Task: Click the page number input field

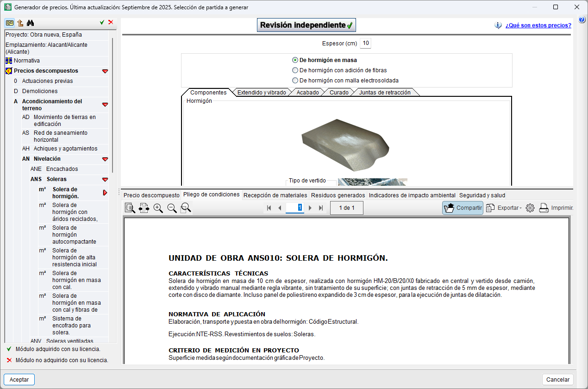Action: pyautogui.click(x=294, y=207)
